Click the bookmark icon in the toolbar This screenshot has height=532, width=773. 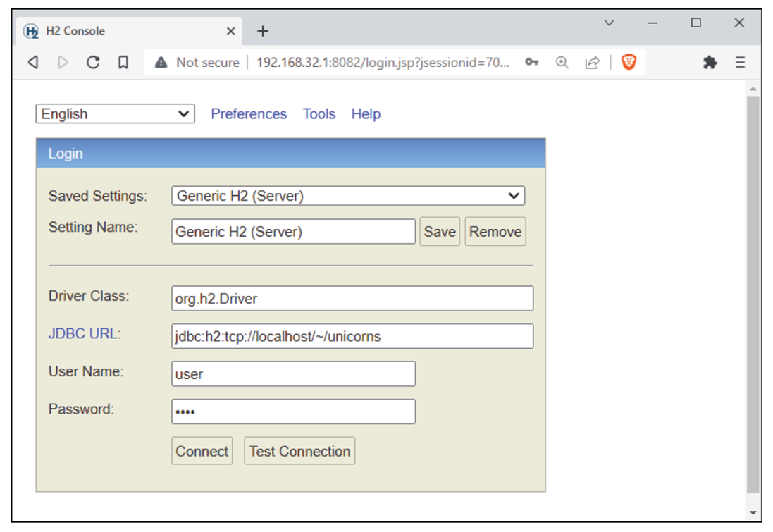point(123,62)
